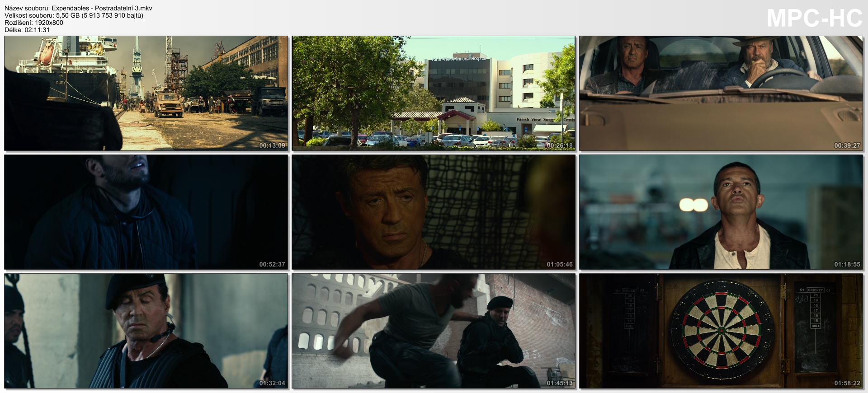
Task: Click the 00:52:37 timestamp label
Action: pyautogui.click(x=272, y=264)
